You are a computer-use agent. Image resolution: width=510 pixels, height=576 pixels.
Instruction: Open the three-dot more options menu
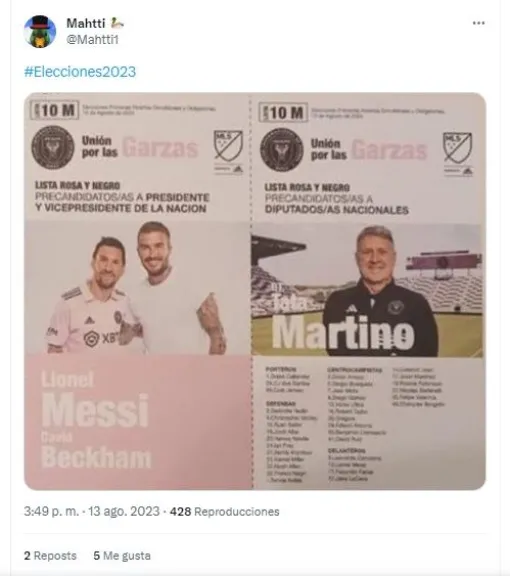479,23
